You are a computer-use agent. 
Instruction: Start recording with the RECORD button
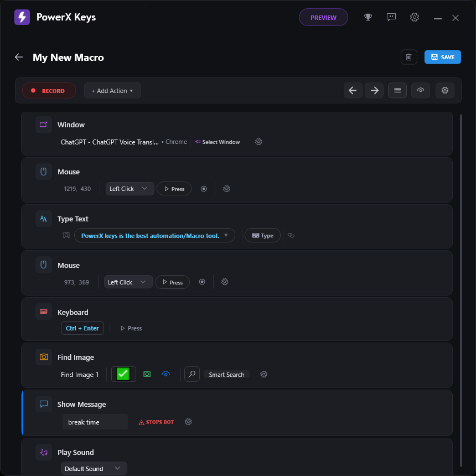(49, 90)
